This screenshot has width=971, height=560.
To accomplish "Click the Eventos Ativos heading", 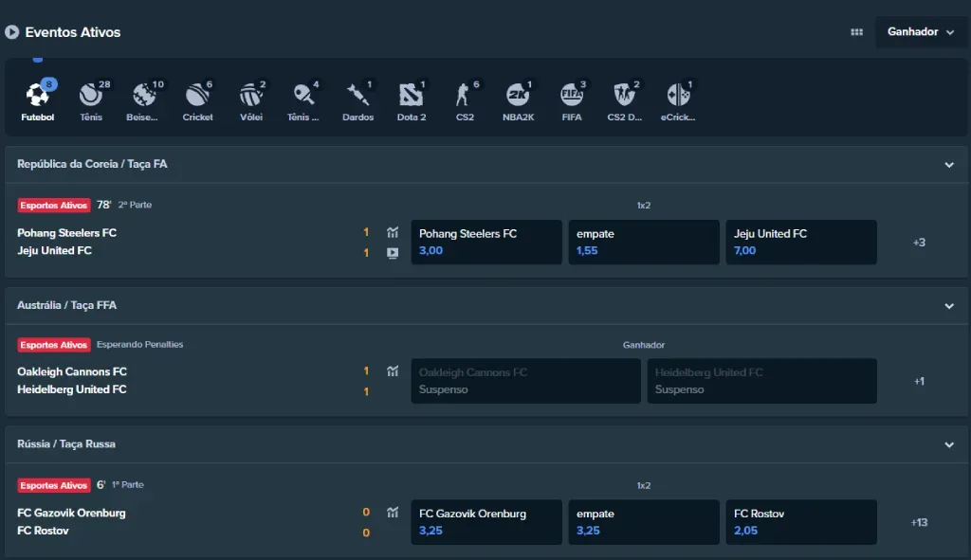I will tap(73, 32).
